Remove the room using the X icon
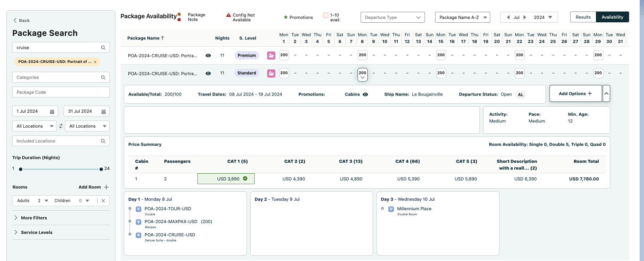 103,201
